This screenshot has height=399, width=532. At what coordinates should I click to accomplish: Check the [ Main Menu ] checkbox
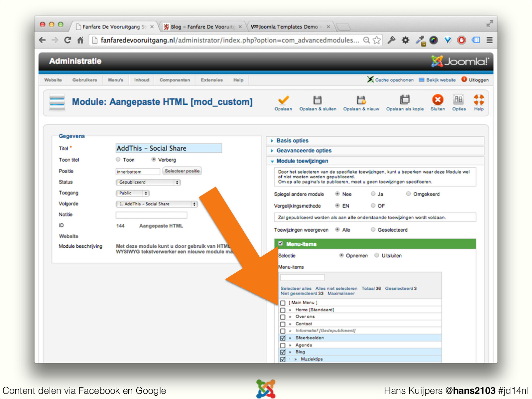(x=283, y=303)
